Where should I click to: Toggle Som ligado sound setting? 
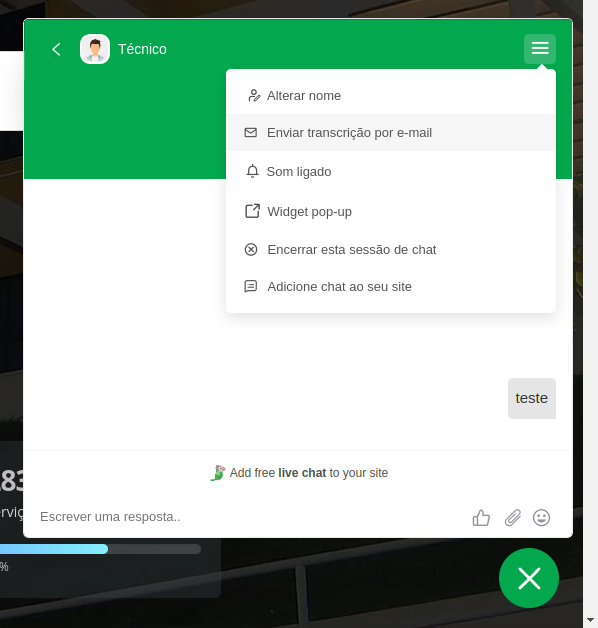pos(391,171)
